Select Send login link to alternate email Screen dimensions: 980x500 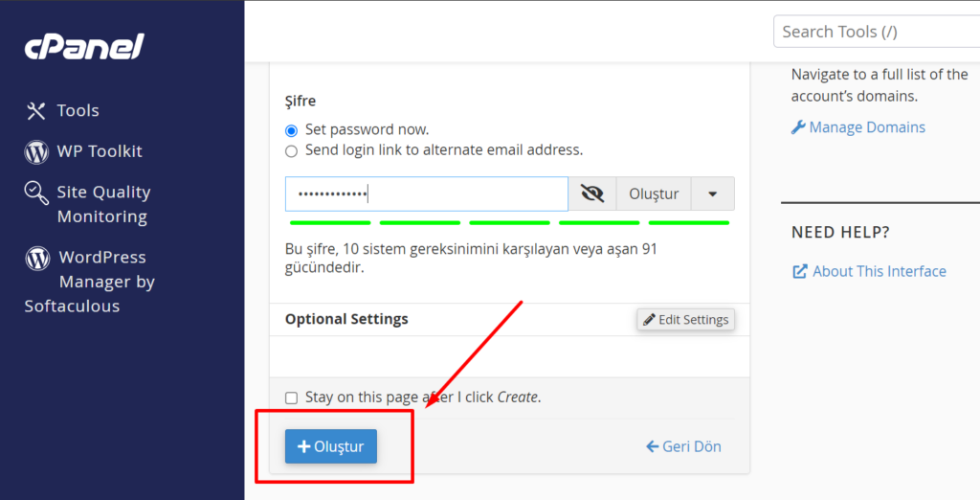pos(291,151)
